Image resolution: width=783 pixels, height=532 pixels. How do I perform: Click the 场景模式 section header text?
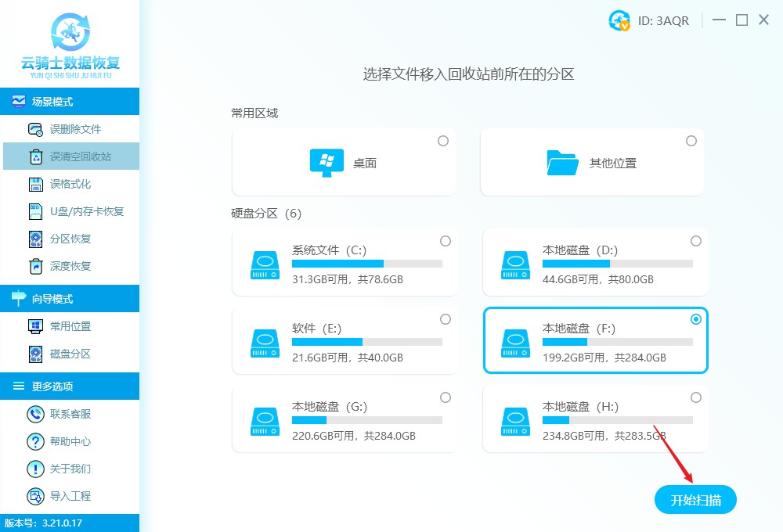(52, 102)
